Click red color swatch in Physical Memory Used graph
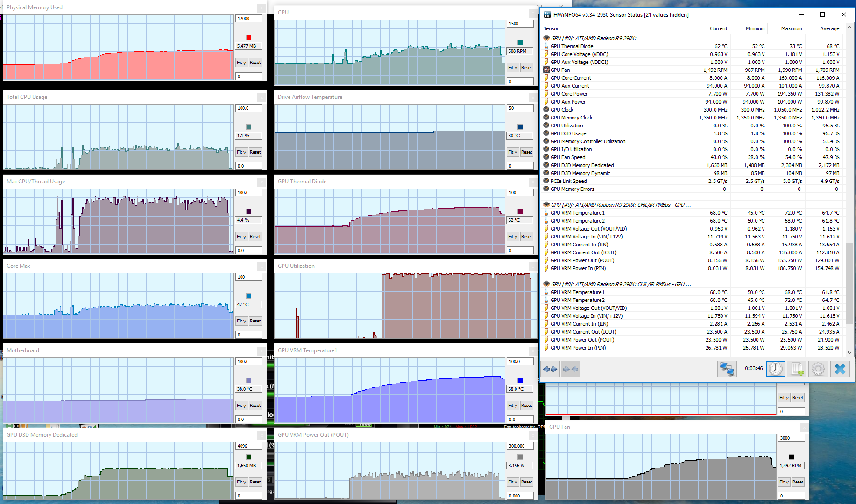The image size is (856, 504). coord(249,37)
